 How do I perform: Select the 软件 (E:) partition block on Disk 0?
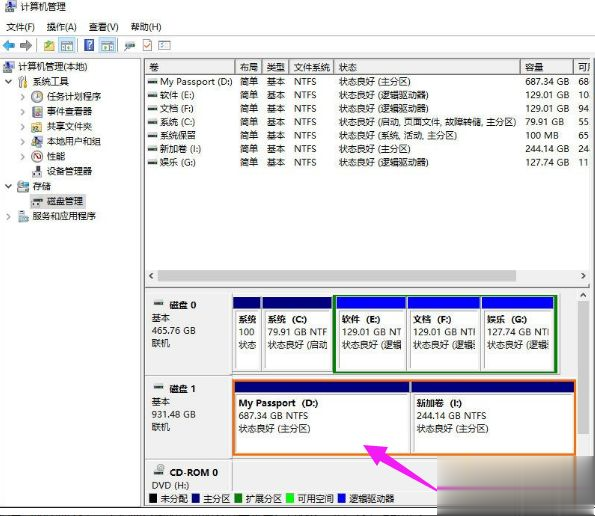coord(371,334)
